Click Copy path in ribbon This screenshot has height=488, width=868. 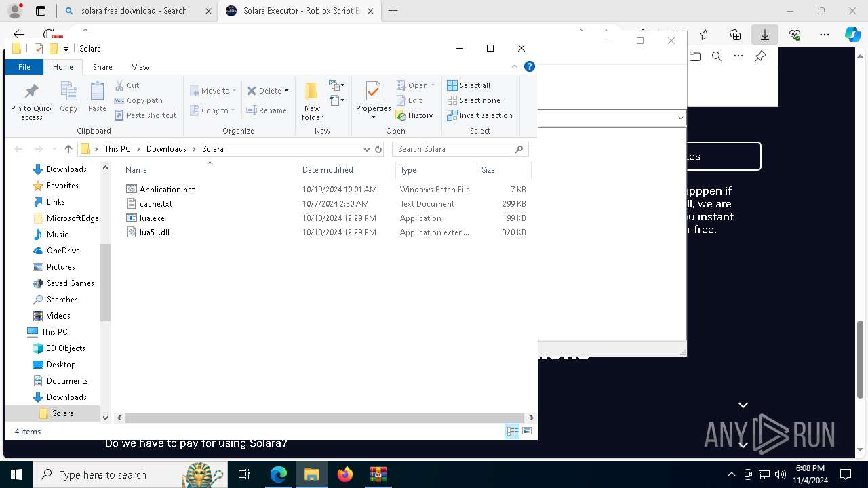point(138,100)
